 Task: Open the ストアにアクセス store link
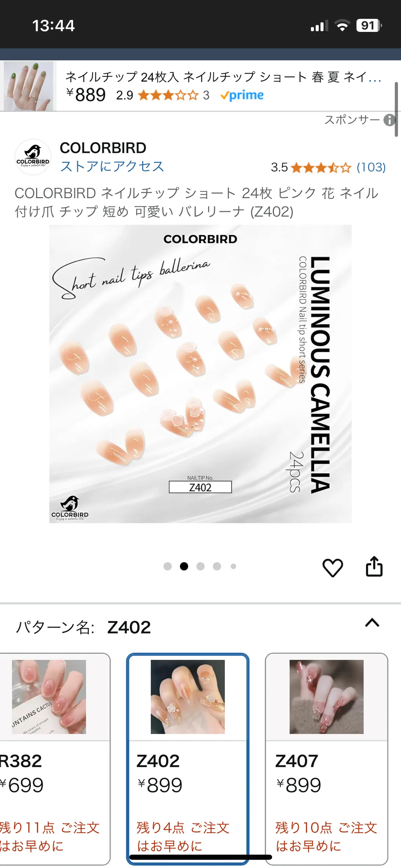click(112, 166)
